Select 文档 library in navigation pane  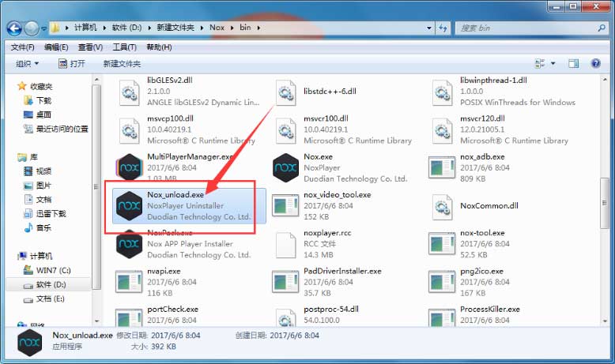click(43, 200)
